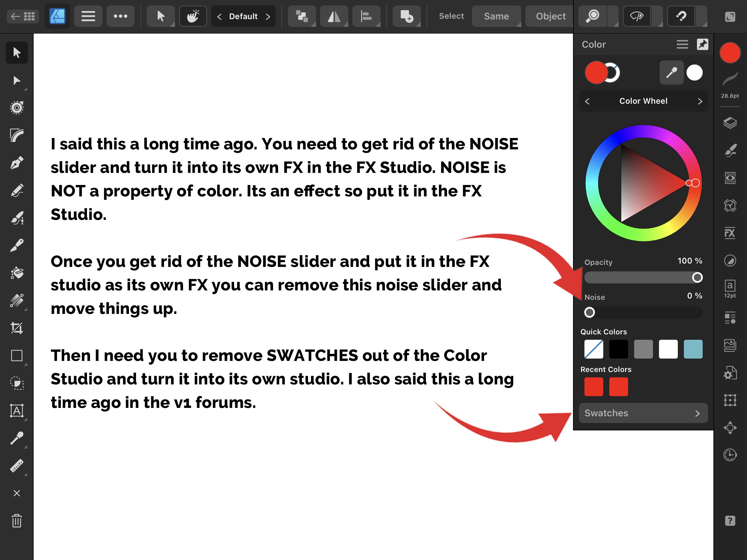Open the Appearance studio icon
Screen dimensions: 747x560
[x=730, y=178]
